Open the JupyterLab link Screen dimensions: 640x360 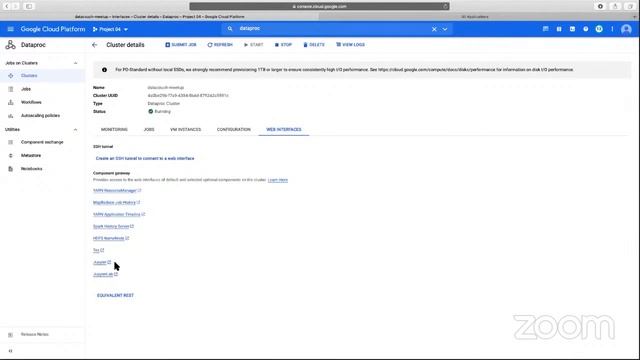click(105, 274)
